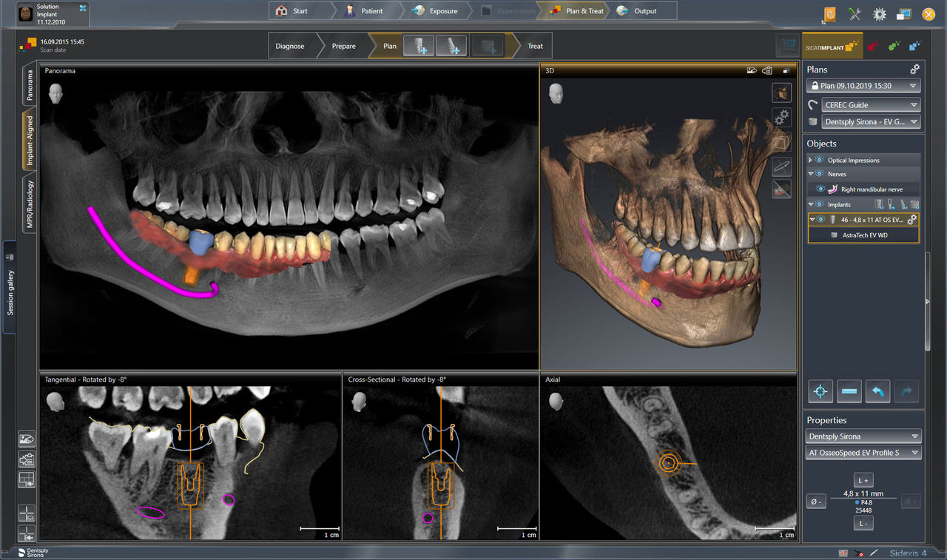Click the gears icon beside the 3D view
Image resolution: width=947 pixels, height=560 pixels.
coord(781,116)
